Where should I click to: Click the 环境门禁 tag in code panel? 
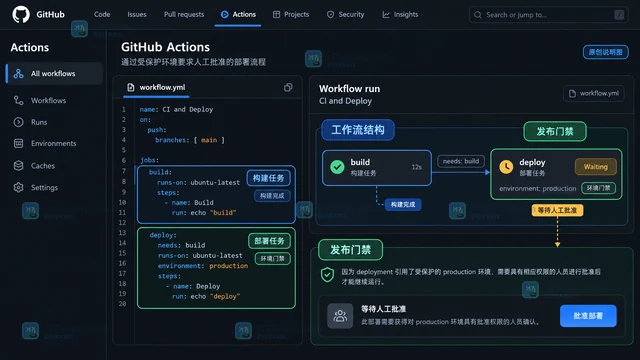point(273,259)
